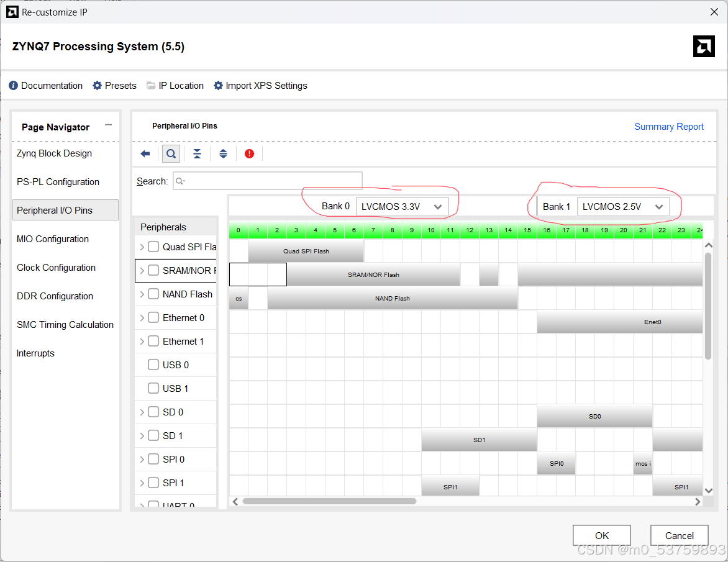Click the down scroll arrow on the vertical scrollbar
Screen dimensions: 728x562
pyautogui.click(x=708, y=491)
